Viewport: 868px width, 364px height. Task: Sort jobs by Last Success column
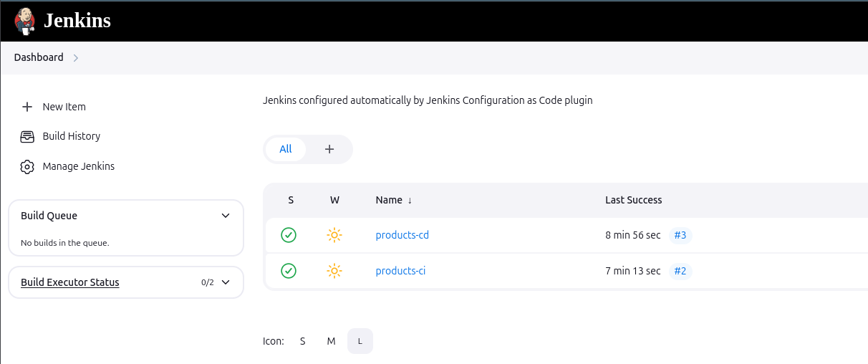[634, 200]
